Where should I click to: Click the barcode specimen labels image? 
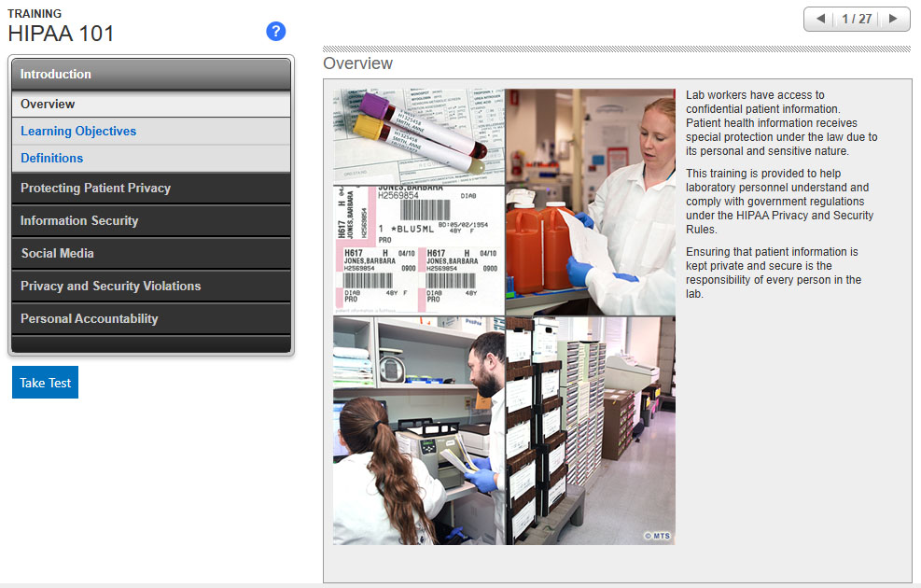pos(419,249)
